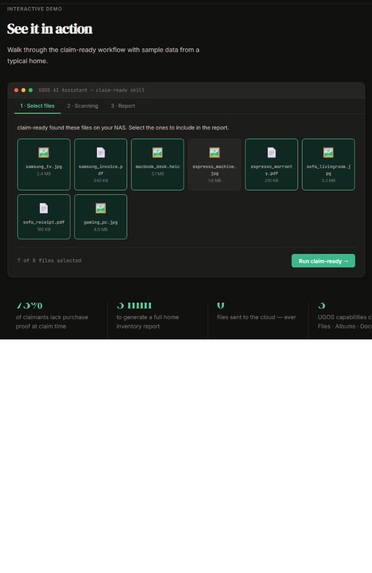The width and height of the screenshot is (372, 573).
Task: Deselect the espresso_warranty.pdf file card
Action: click(272, 164)
